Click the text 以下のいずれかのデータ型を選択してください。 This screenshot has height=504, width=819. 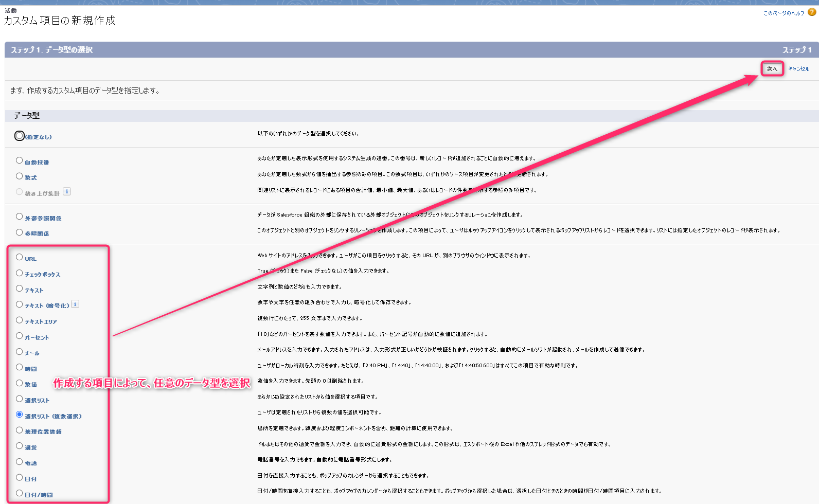(x=309, y=133)
